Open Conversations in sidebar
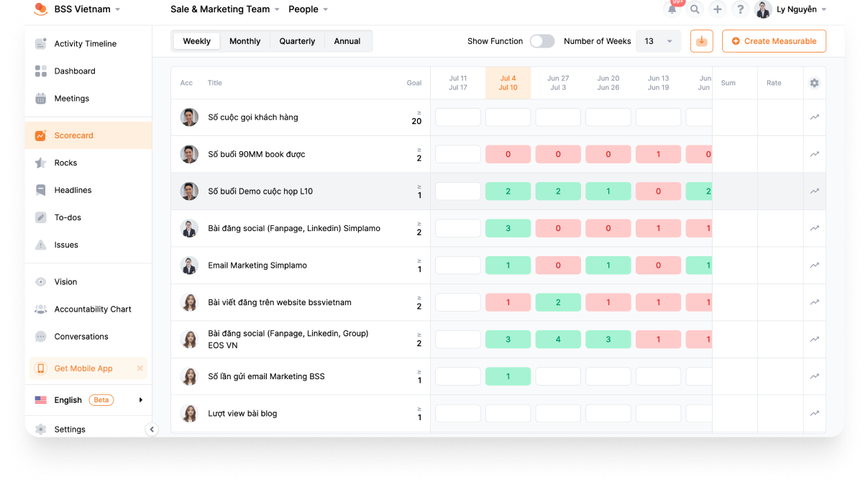 89,337
